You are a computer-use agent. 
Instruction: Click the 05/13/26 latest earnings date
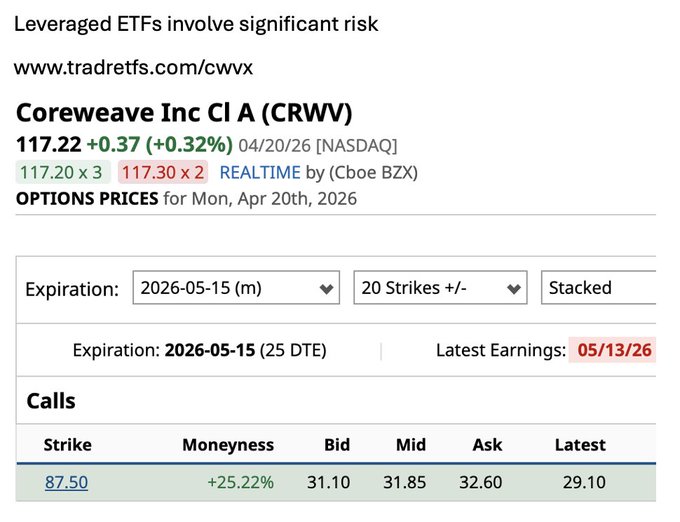tap(612, 351)
